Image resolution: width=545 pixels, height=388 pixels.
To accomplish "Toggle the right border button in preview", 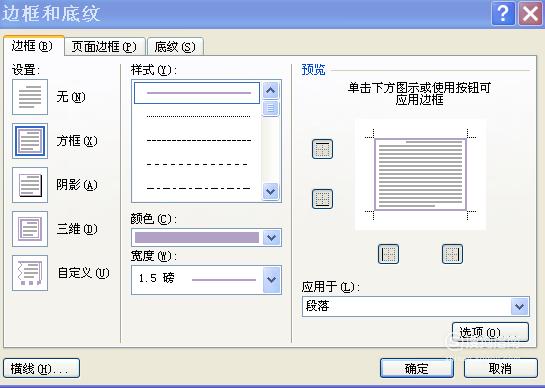I will [x=452, y=254].
